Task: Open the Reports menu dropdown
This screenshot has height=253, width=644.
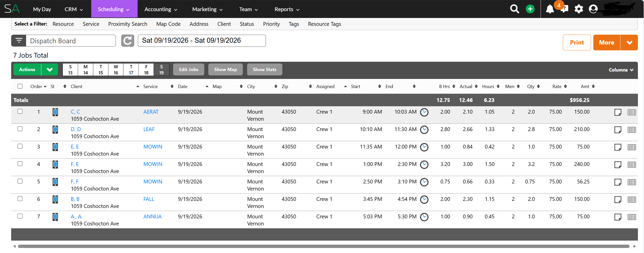Action: point(287,9)
